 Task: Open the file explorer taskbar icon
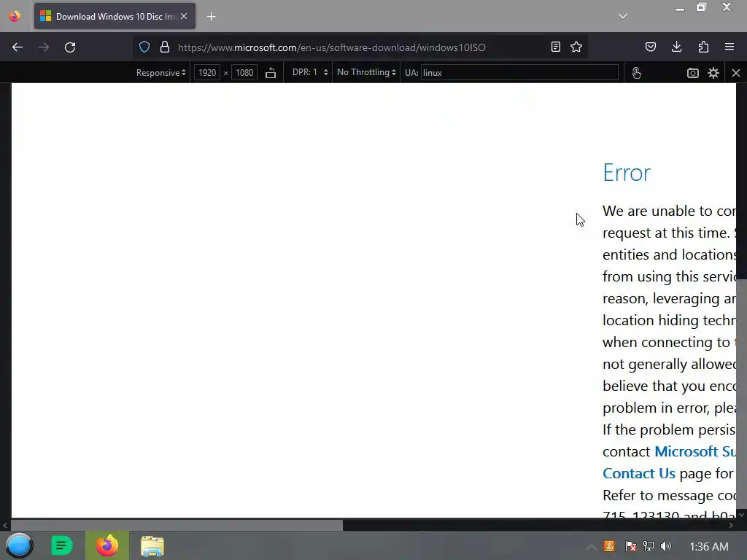[152, 545]
